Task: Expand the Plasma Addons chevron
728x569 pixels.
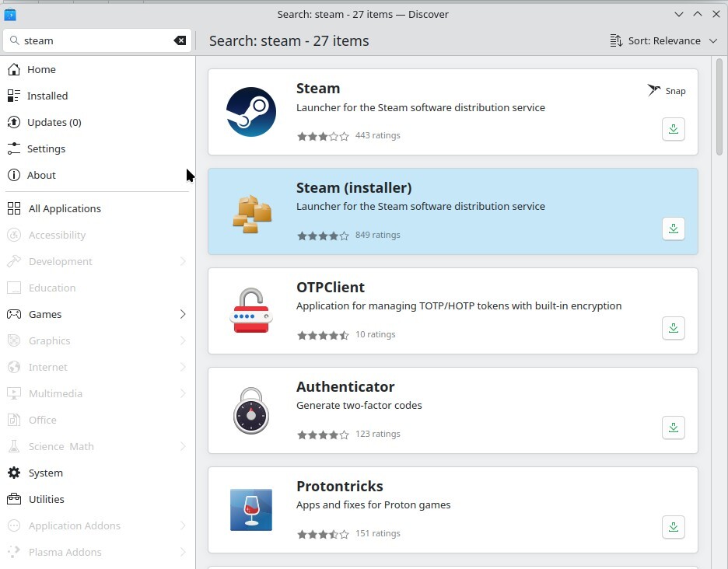Action: pos(183,552)
